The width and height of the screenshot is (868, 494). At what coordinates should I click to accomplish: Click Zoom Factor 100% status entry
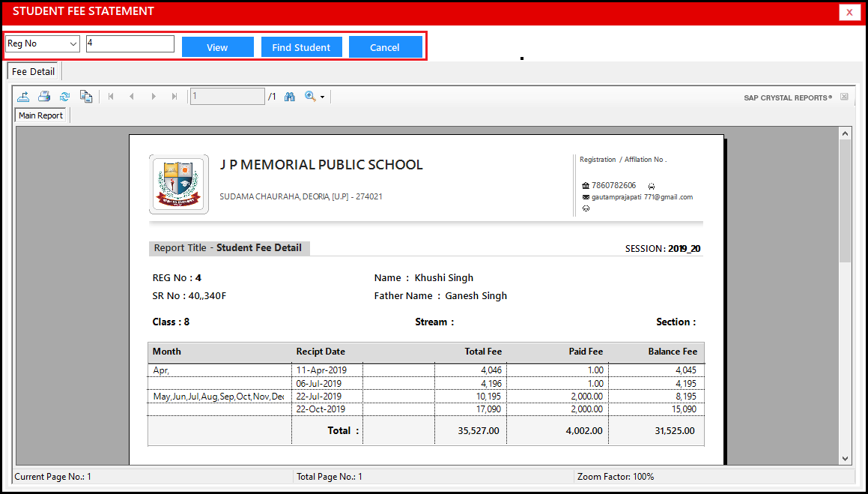(x=616, y=477)
